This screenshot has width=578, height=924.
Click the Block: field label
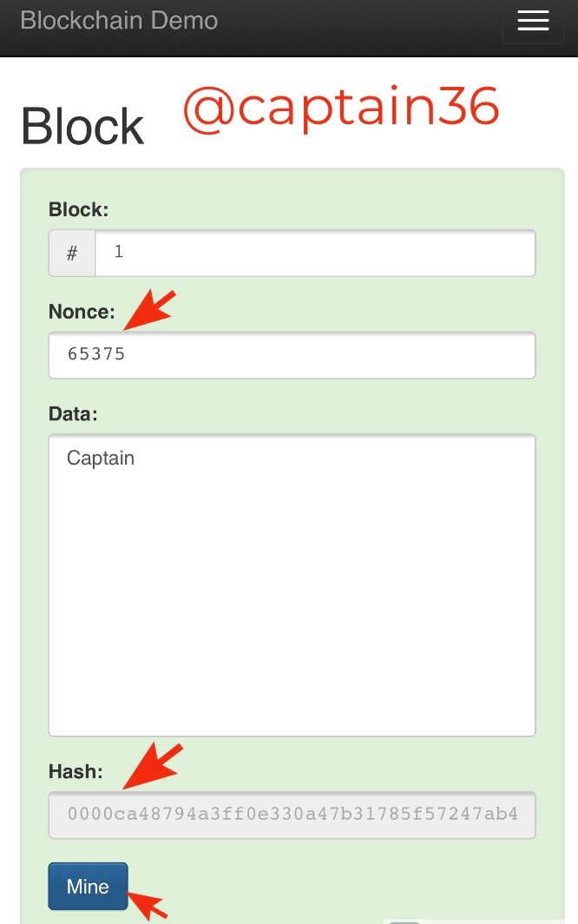pos(79,209)
